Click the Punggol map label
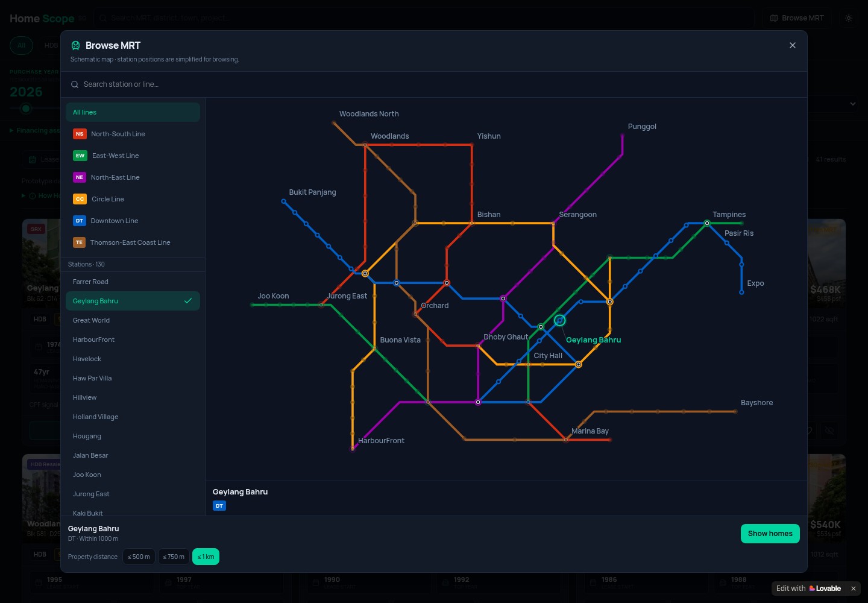 pyautogui.click(x=642, y=127)
